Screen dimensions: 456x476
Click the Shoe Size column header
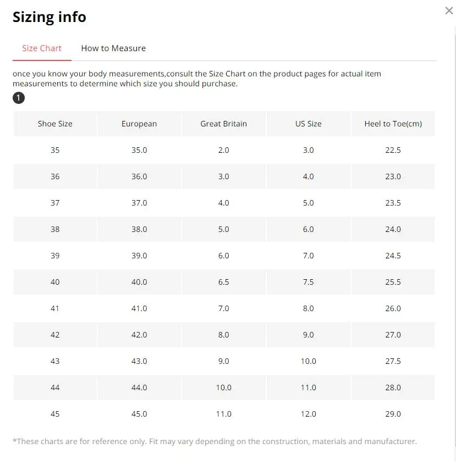pyautogui.click(x=55, y=124)
